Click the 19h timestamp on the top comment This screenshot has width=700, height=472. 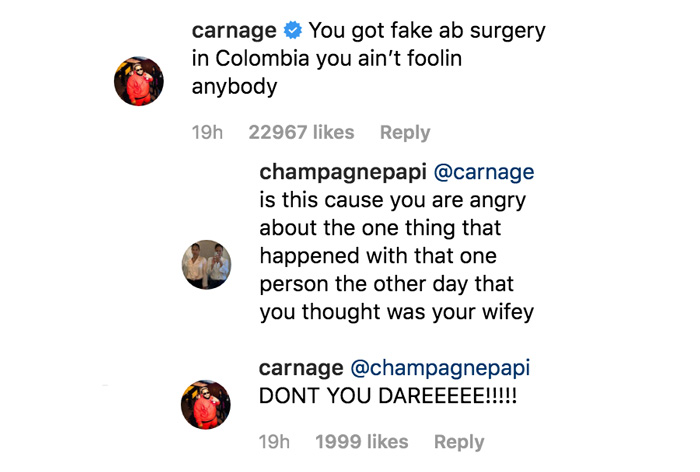click(207, 133)
